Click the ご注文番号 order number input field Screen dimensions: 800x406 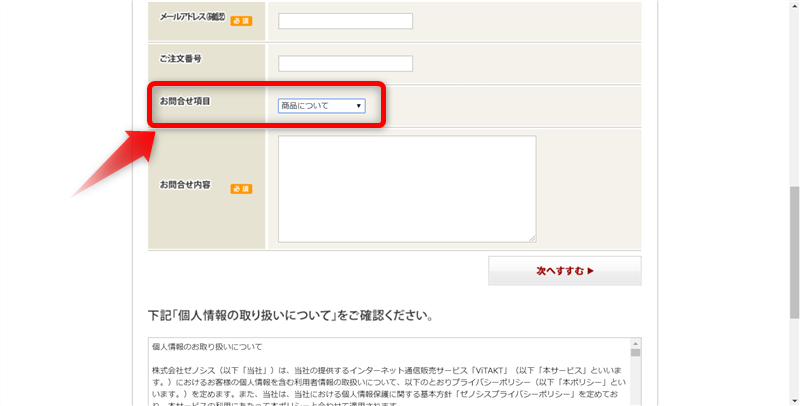(x=345, y=64)
